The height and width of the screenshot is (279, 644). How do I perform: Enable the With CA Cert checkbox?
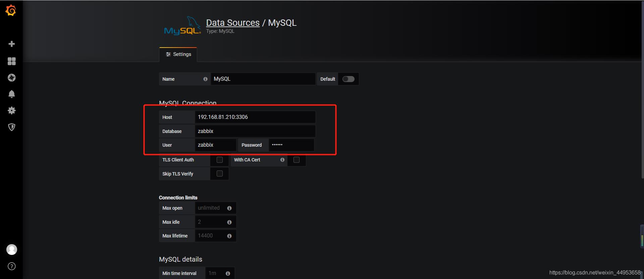297,160
